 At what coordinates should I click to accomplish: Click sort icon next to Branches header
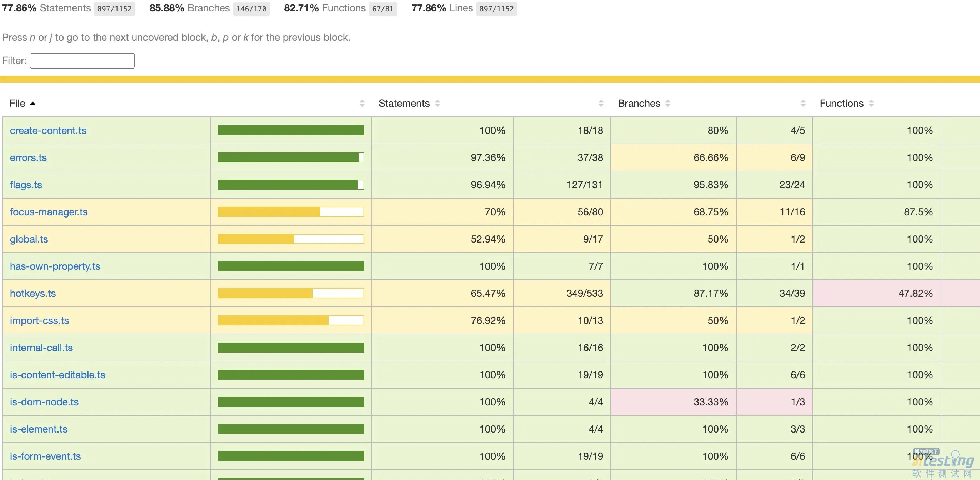click(x=667, y=104)
